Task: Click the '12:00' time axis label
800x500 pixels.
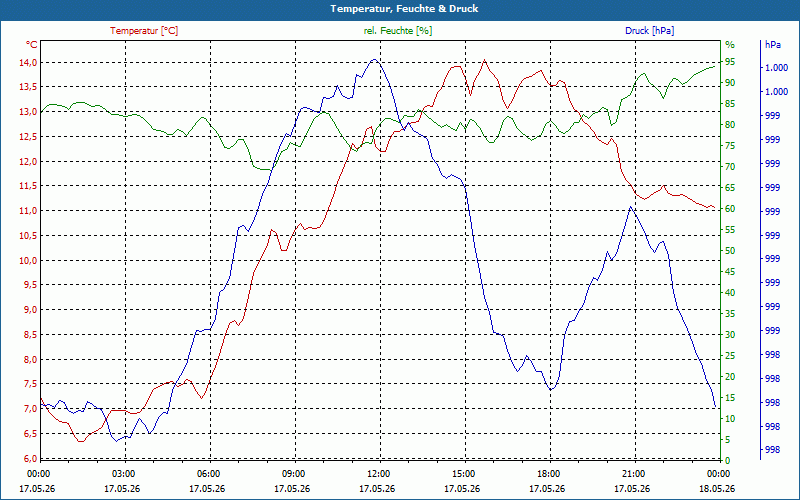Action: [x=377, y=474]
